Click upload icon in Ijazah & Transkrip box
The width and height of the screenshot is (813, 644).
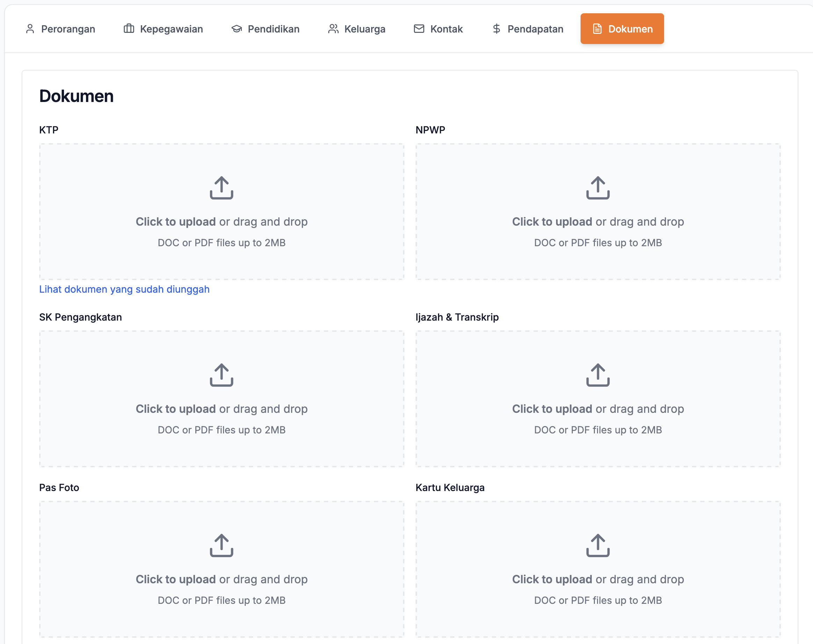(x=598, y=375)
